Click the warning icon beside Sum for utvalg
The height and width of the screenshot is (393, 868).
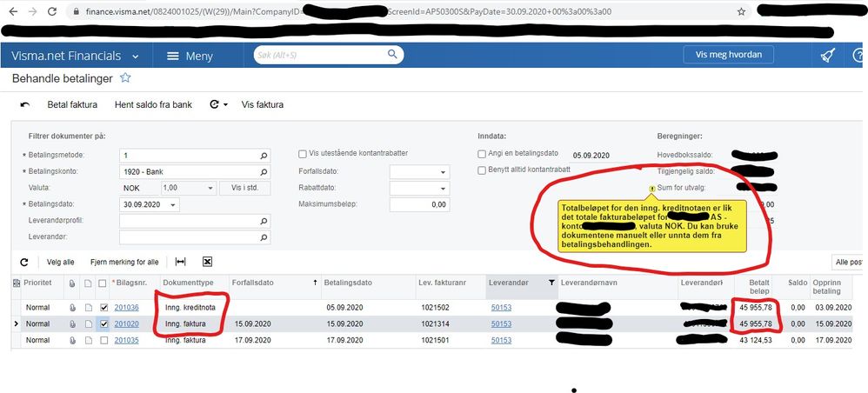click(x=652, y=189)
